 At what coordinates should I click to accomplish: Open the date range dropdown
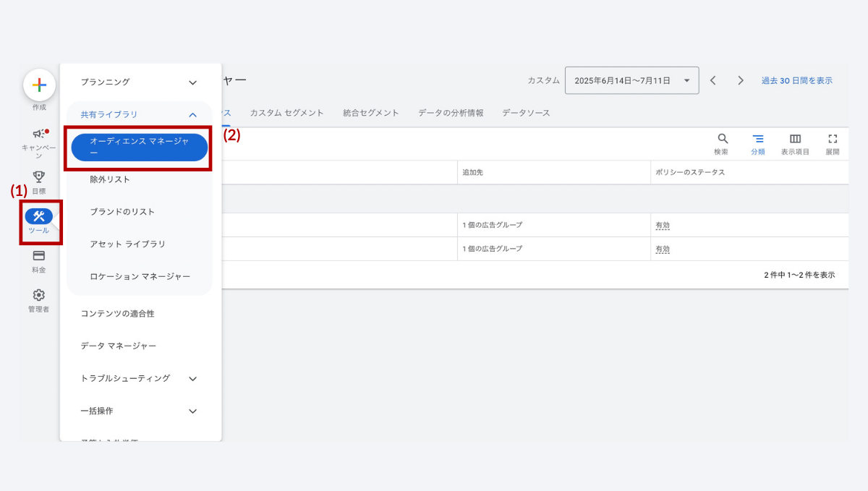[x=631, y=80]
